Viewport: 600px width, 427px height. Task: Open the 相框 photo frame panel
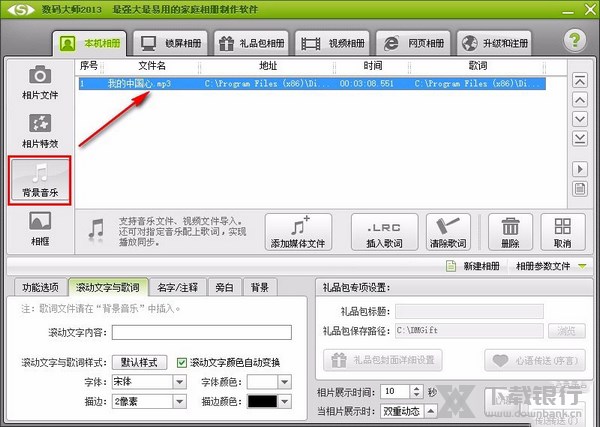point(39,227)
